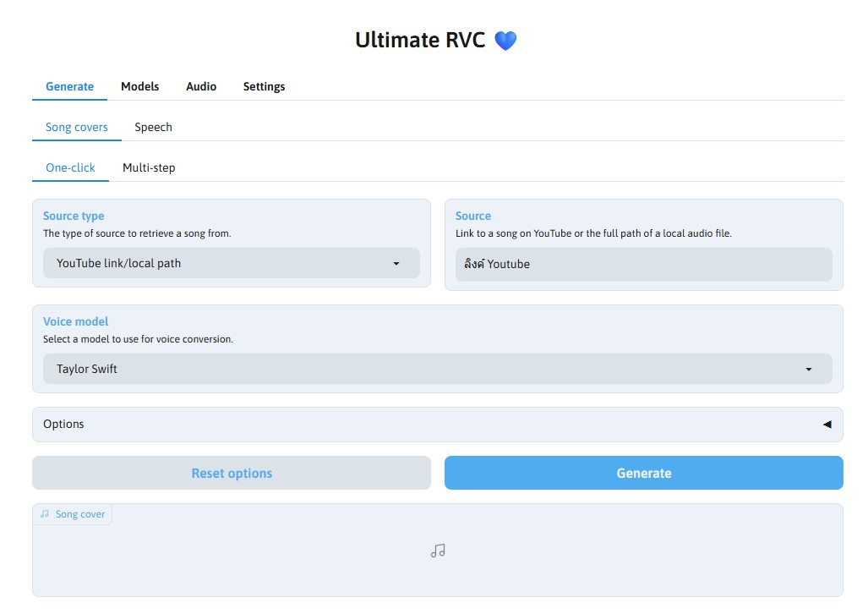Select the Song covers sub-tab
The height and width of the screenshot is (614, 868).
(x=76, y=127)
